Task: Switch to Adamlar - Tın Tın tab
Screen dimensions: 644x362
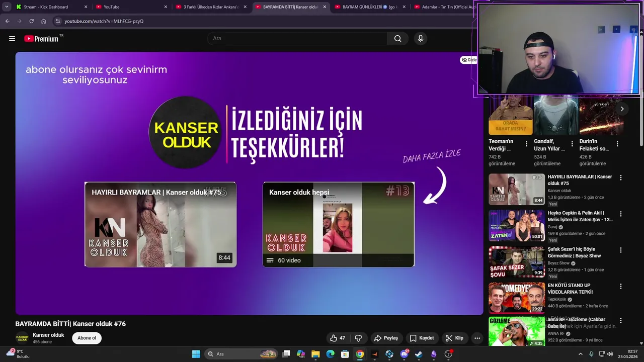Action: click(x=445, y=7)
